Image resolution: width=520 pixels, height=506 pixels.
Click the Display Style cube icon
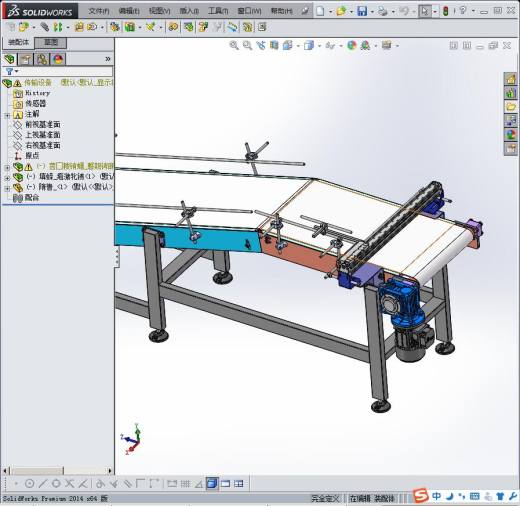[309, 45]
